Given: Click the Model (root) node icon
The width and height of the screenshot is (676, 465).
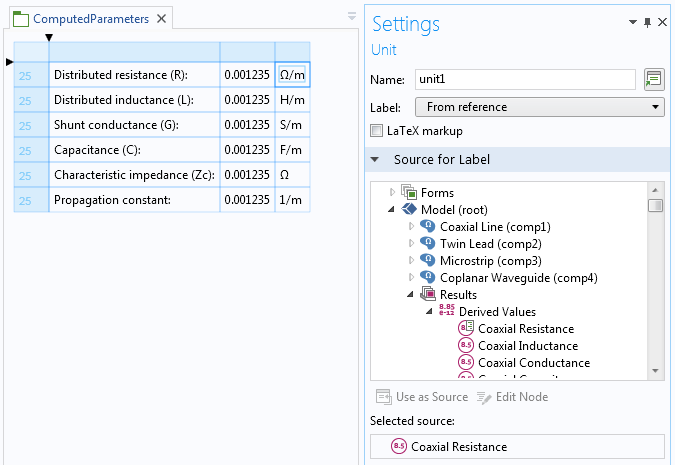Looking at the screenshot, I should (x=408, y=210).
